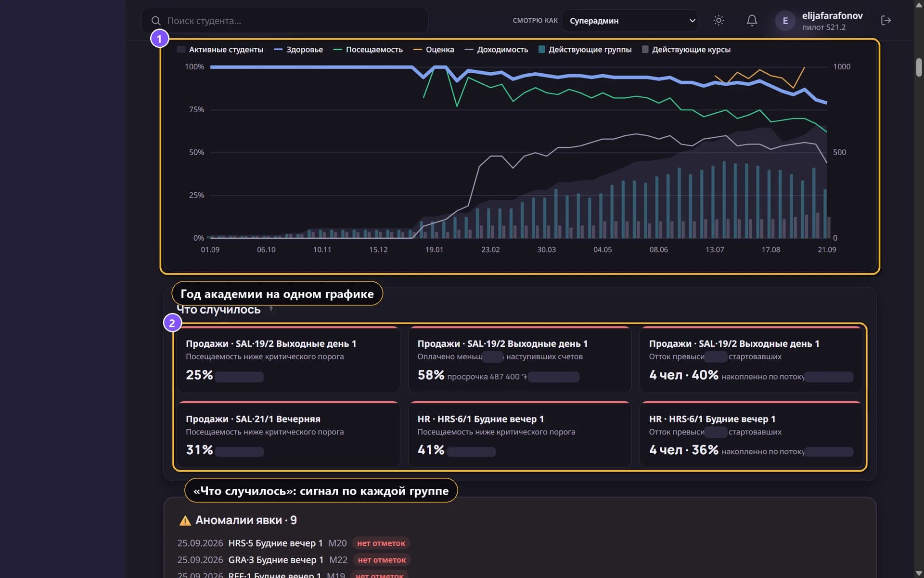Toggle Доходимость legend series

[496, 50]
